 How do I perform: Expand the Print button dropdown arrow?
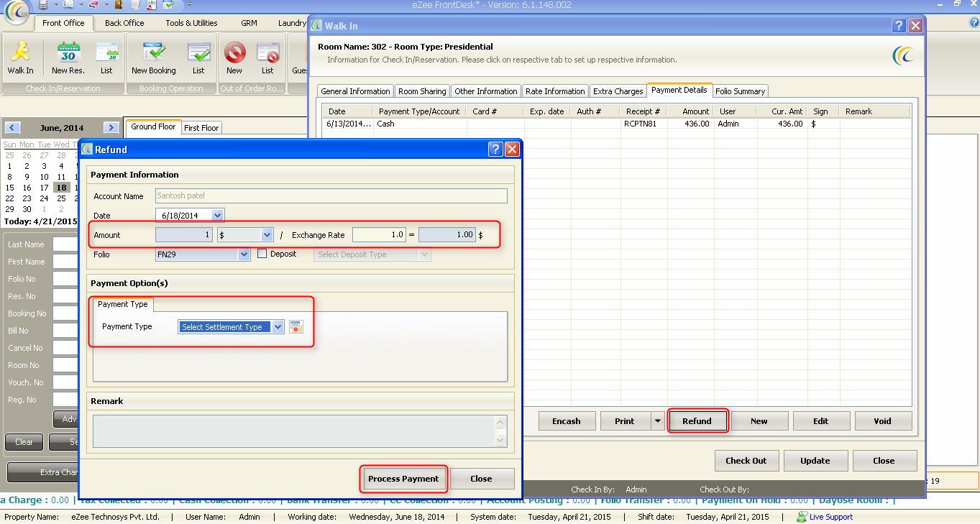[657, 421]
